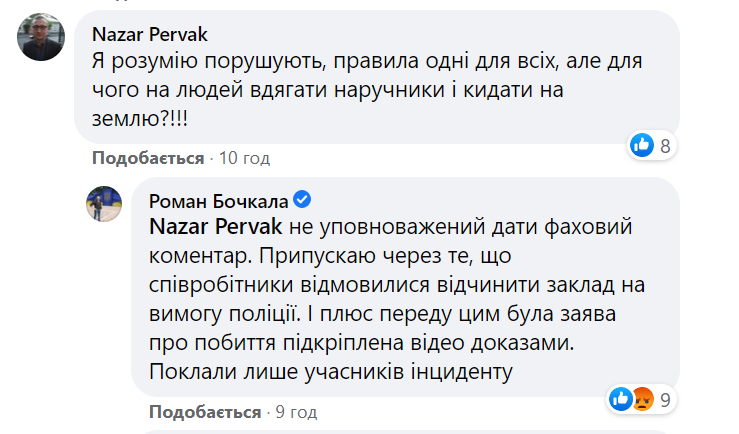Click the thumbs-up reaction icon beside count 8
The image size is (739, 434).
point(641,146)
